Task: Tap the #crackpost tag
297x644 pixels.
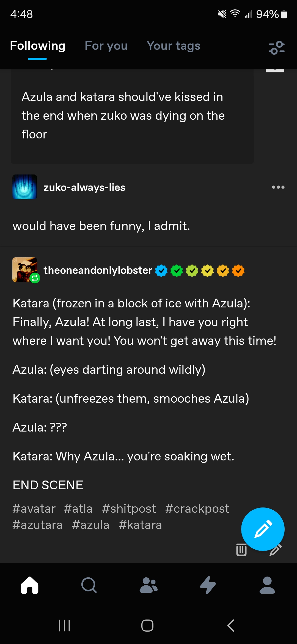Action: (x=197, y=509)
